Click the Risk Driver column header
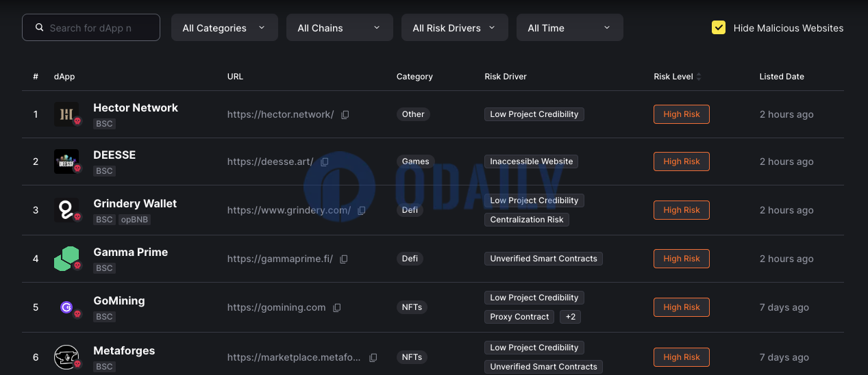Image resolution: width=868 pixels, height=375 pixels. pos(506,77)
